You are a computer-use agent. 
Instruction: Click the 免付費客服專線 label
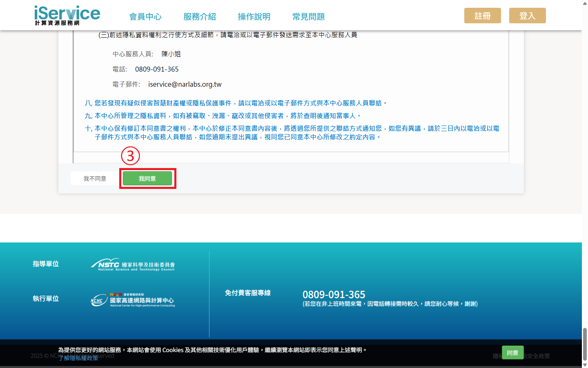[248, 293]
